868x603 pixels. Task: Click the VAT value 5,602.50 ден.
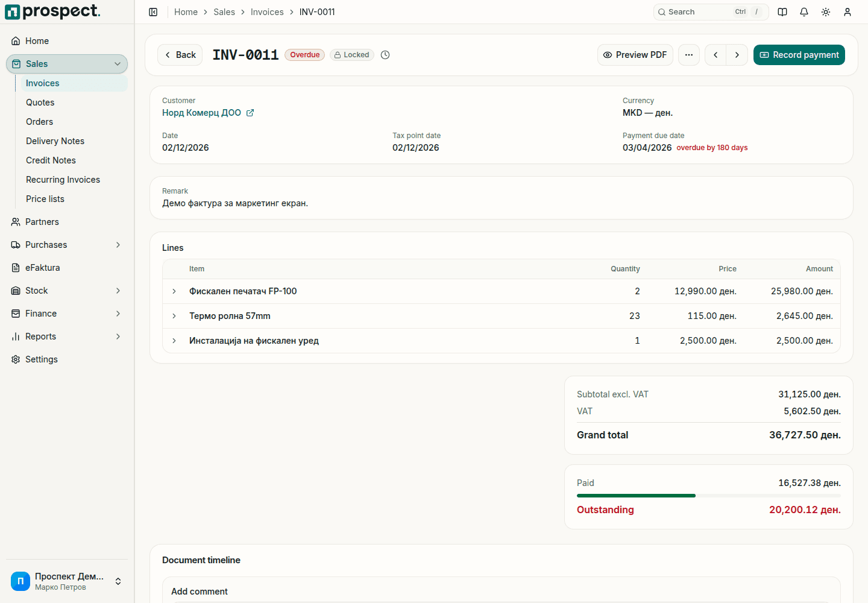812,411
